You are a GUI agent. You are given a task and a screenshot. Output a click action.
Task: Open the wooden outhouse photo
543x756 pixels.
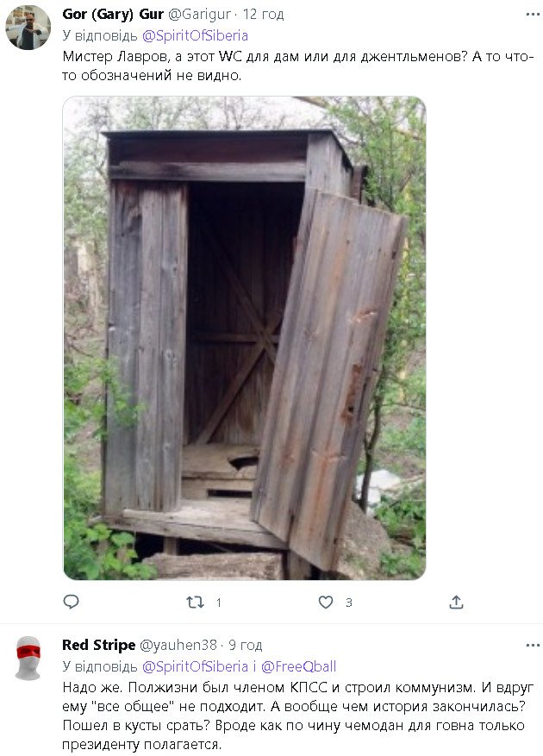click(245, 338)
